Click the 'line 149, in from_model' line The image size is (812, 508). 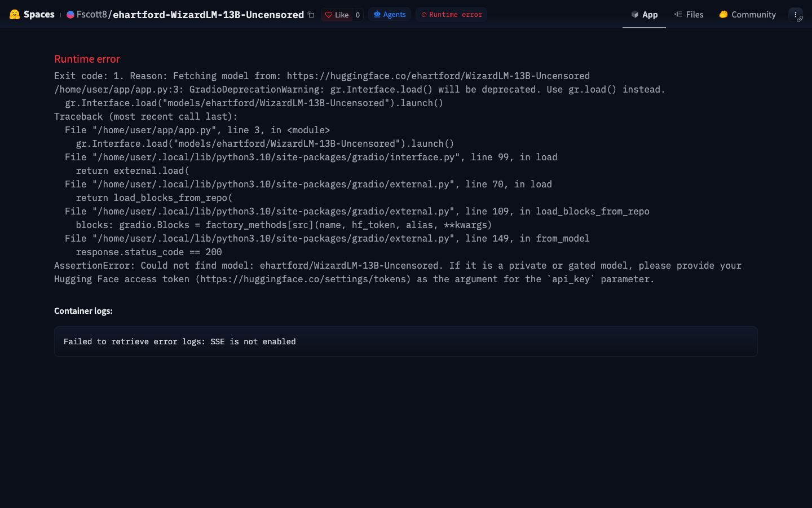(x=327, y=238)
